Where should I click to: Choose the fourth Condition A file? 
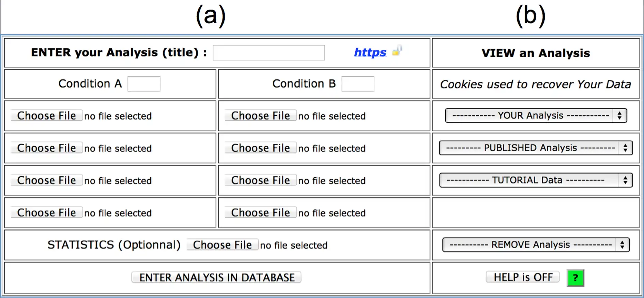pyautogui.click(x=47, y=213)
